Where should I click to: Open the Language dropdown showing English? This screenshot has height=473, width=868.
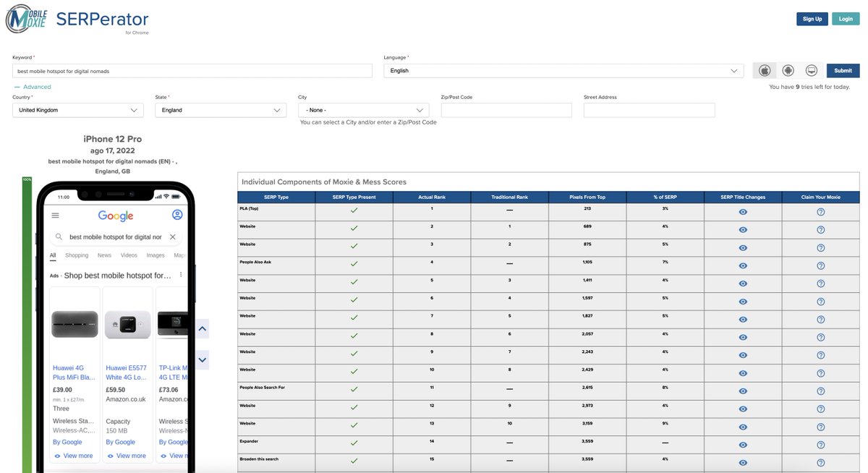tap(563, 71)
